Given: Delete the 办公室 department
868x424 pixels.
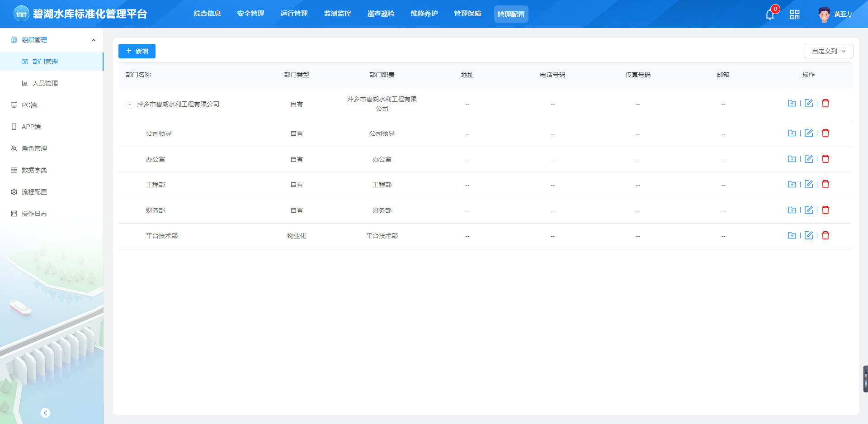Looking at the screenshot, I should point(826,159).
